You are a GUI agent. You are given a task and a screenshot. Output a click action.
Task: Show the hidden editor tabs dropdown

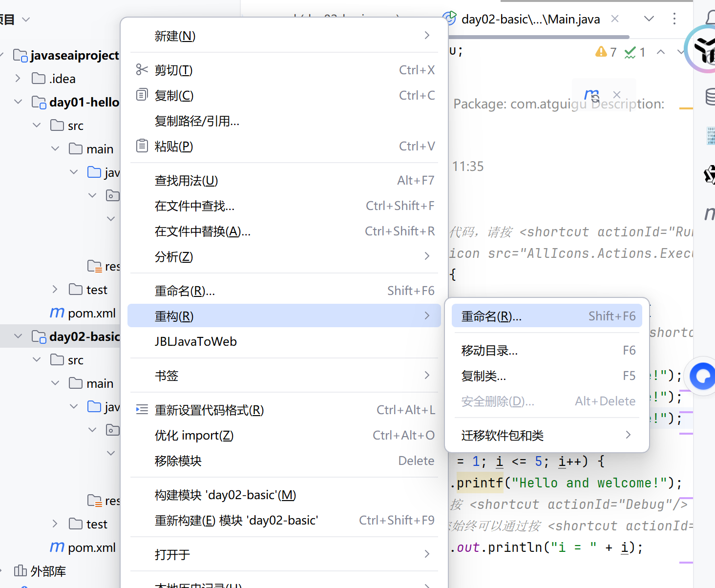[x=649, y=19]
